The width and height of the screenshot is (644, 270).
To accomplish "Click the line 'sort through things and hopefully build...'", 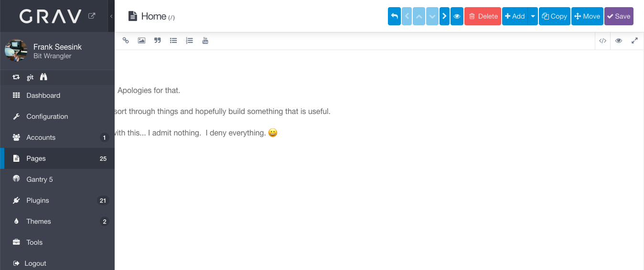I will (223, 112).
